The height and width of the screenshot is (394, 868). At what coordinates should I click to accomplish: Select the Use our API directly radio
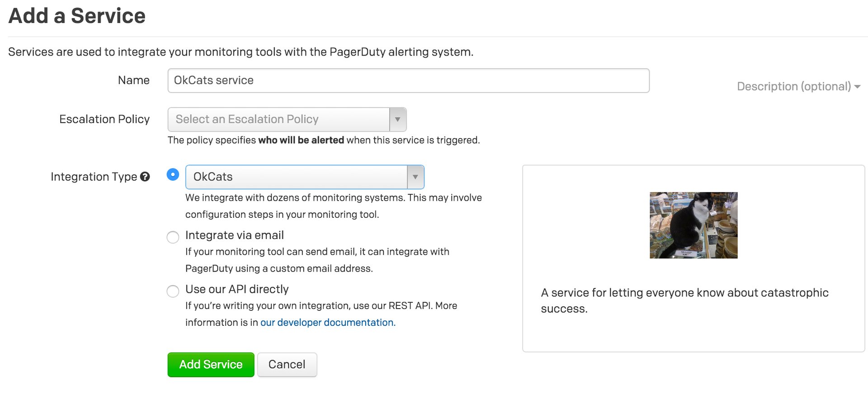[173, 291]
